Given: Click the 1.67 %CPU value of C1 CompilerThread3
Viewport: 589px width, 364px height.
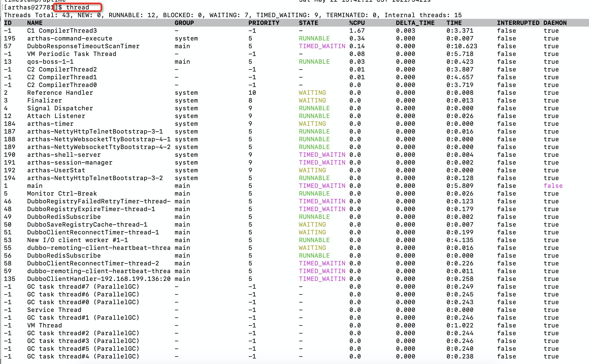Looking at the screenshot, I should (x=357, y=30).
